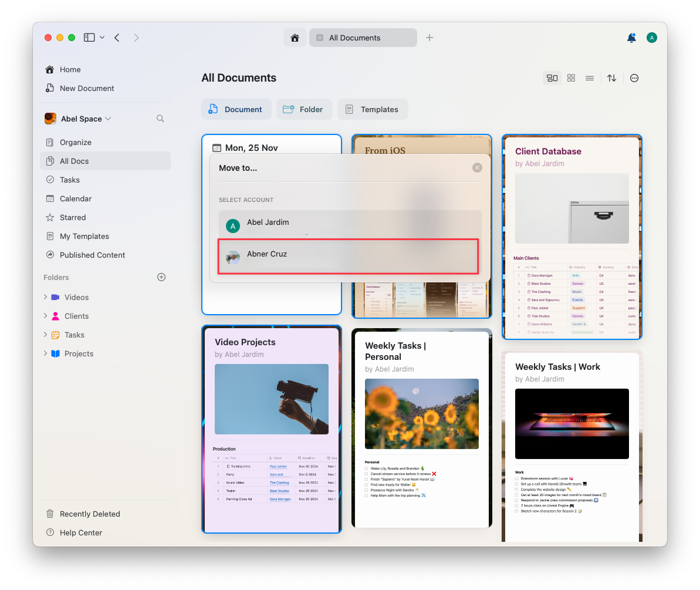Select the Projects folder book icon
The image size is (700, 590).
(x=55, y=353)
